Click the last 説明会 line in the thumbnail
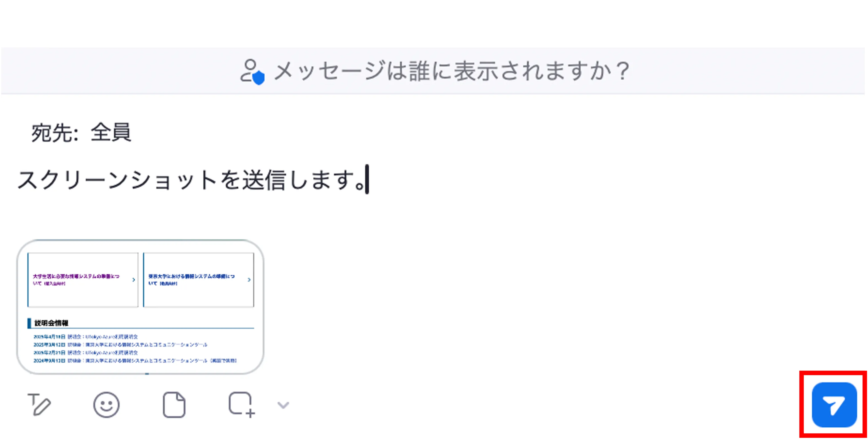This screenshot has width=868, height=439. click(x=135, y=360)
